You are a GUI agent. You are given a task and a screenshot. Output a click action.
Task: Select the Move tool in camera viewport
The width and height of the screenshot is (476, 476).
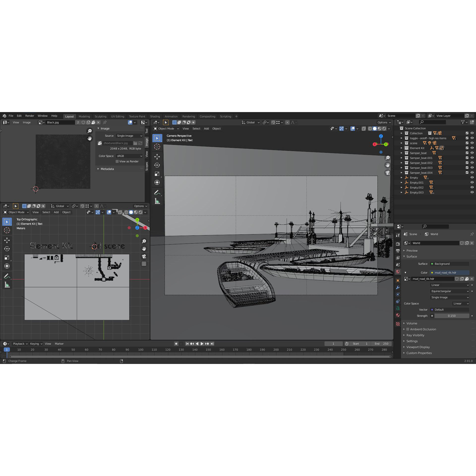click(x=157, y=156)
